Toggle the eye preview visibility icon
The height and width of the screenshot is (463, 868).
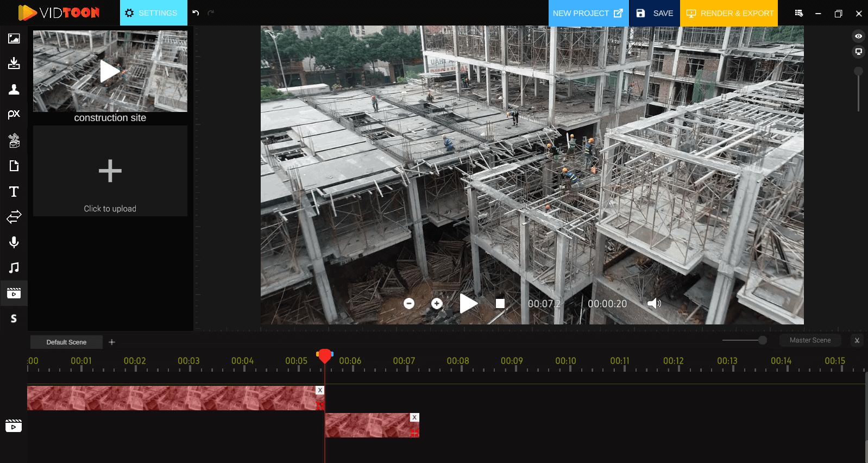858,36
